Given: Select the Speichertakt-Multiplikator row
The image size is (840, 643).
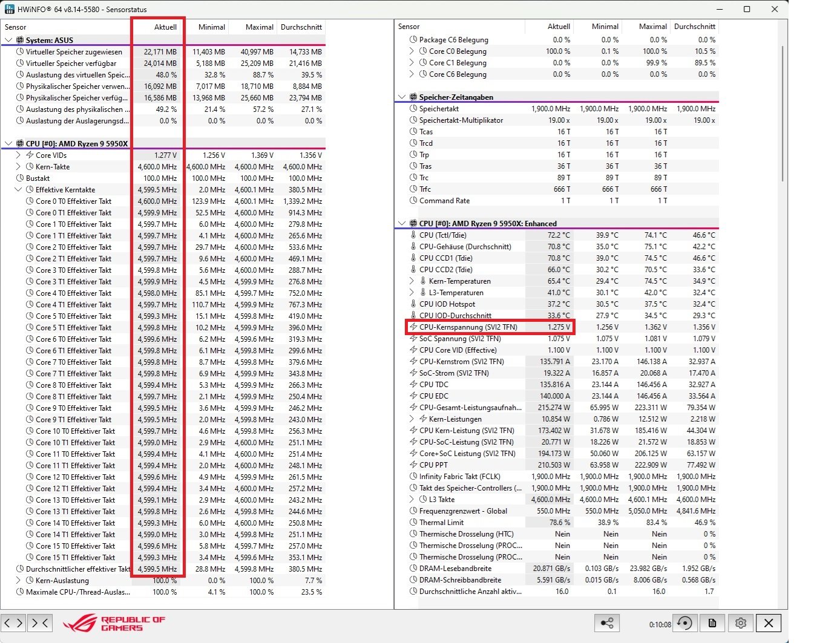Looking at the screenshot, I should coord(557,120).
